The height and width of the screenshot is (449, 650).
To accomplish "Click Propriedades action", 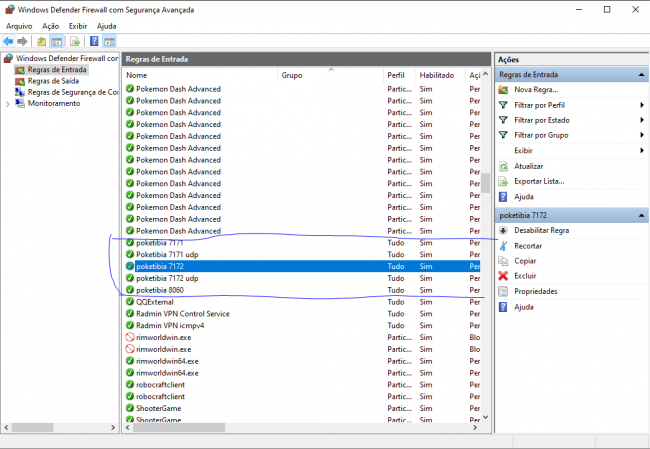I will tap(536, 291).
